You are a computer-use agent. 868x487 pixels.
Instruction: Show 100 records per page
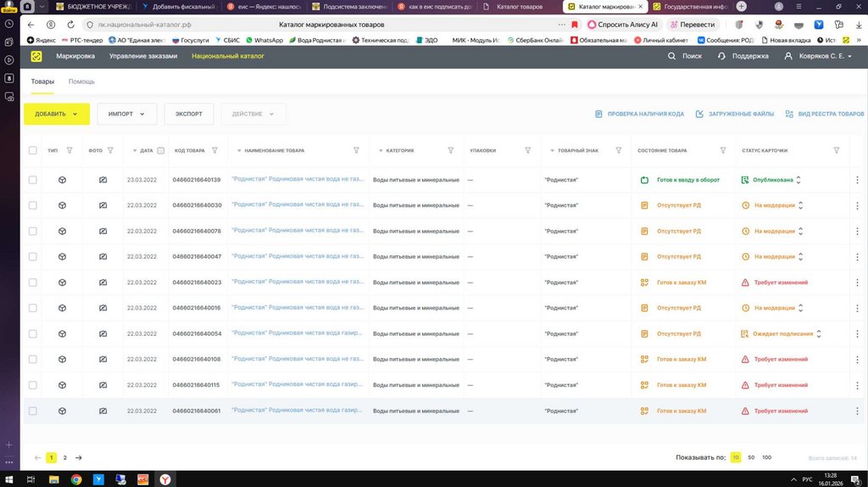point(766,457)
